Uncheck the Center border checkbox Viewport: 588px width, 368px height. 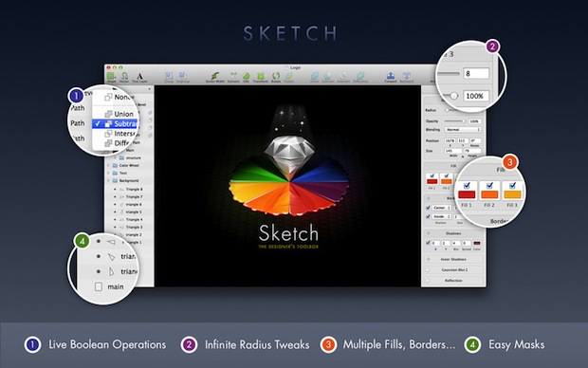tap(428, 208)
